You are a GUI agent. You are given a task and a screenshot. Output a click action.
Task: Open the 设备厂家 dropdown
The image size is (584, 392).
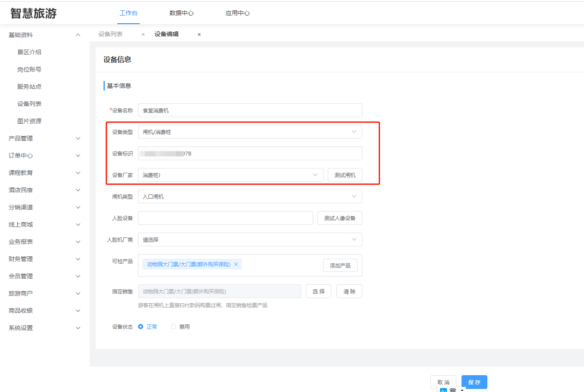(x=230, y=175)
